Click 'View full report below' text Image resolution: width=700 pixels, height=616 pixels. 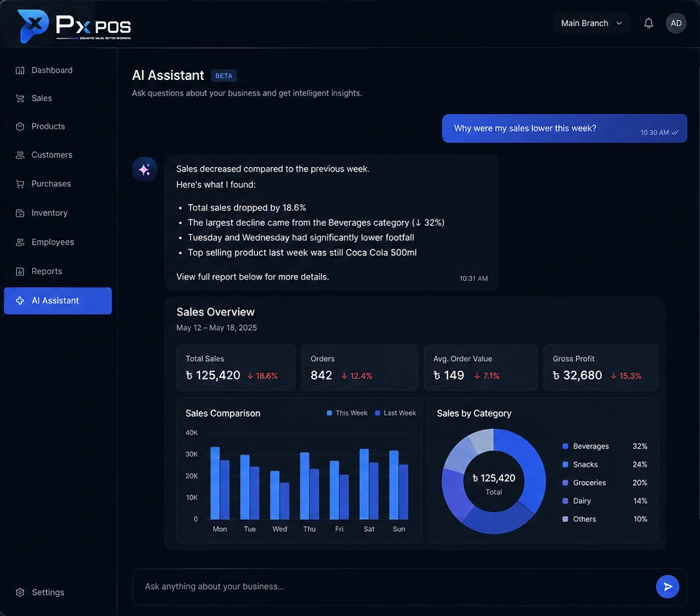[x=253, y=276]
